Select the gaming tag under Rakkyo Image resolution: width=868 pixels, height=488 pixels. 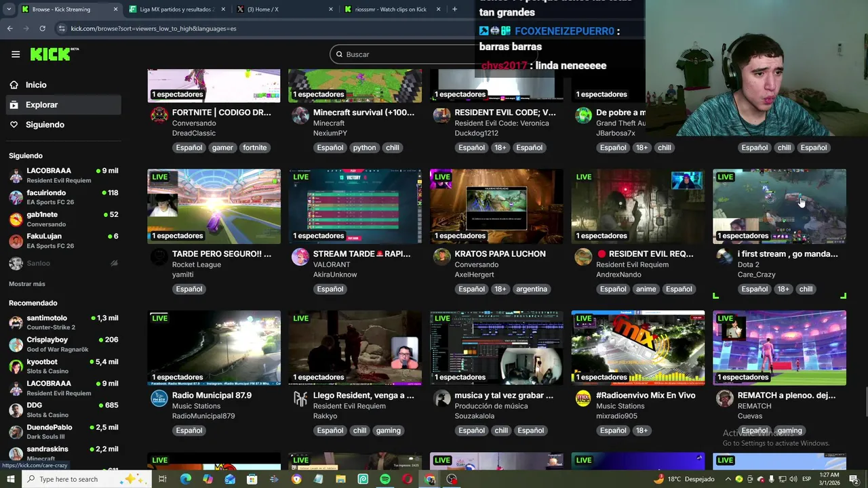[389, 431]
